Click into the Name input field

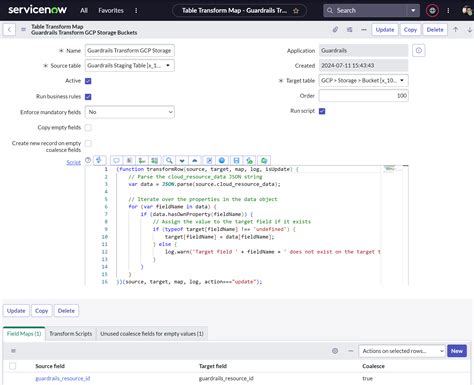[130, 50]
